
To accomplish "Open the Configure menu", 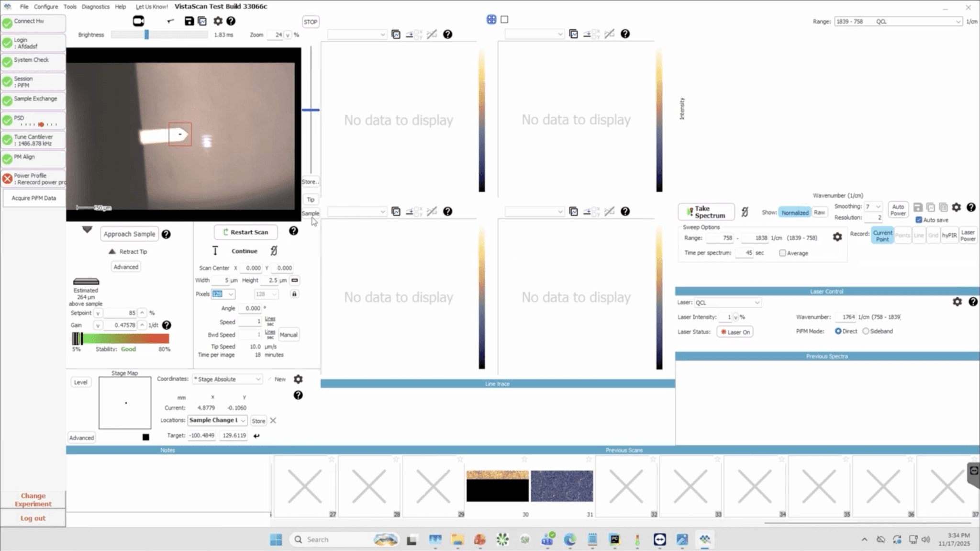I will [x=46, y=7].
